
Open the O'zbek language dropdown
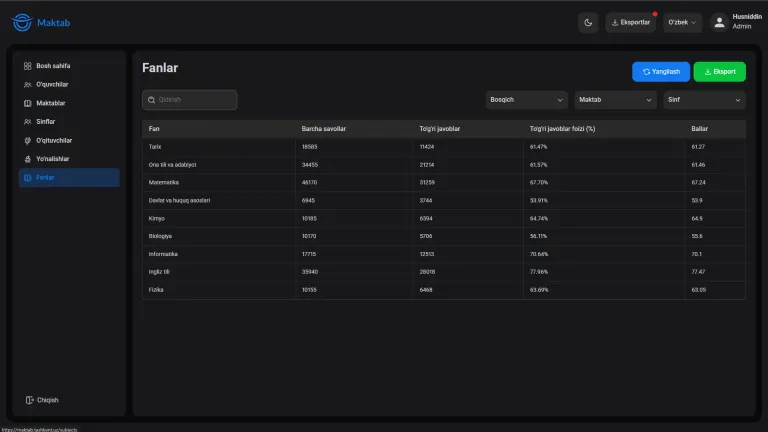pyautogui.click(x=682, y=23)
